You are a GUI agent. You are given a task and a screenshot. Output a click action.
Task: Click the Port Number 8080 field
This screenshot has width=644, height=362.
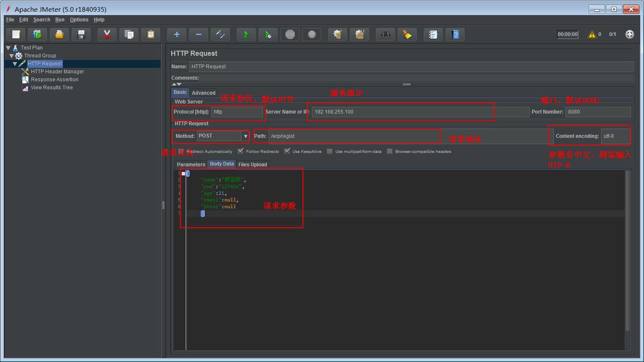click(x=598, y=112)
